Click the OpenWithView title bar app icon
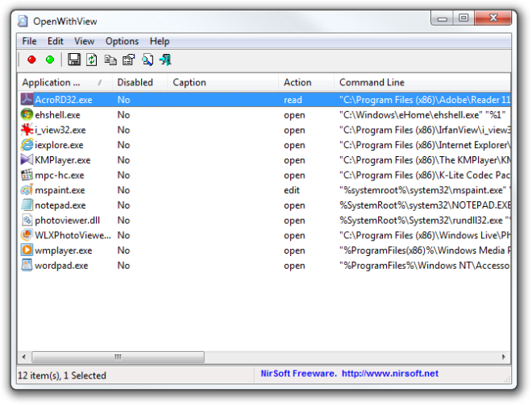Viewport: 532px width, 405px height. tap(23, 21)
